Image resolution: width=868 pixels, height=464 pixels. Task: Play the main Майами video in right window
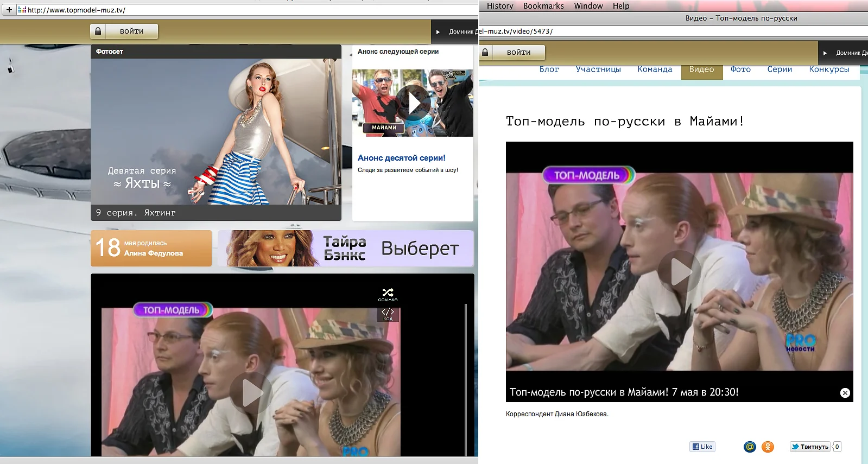(x=680, y=271)
